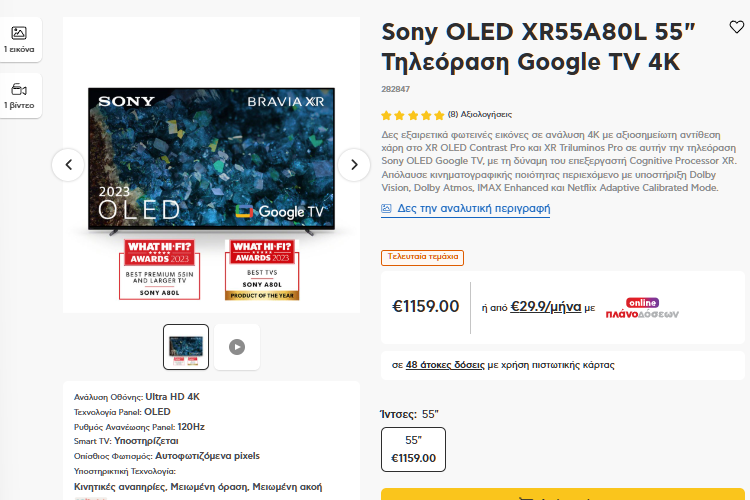Open the 1 βίντεο video icon

click(19, 96)
